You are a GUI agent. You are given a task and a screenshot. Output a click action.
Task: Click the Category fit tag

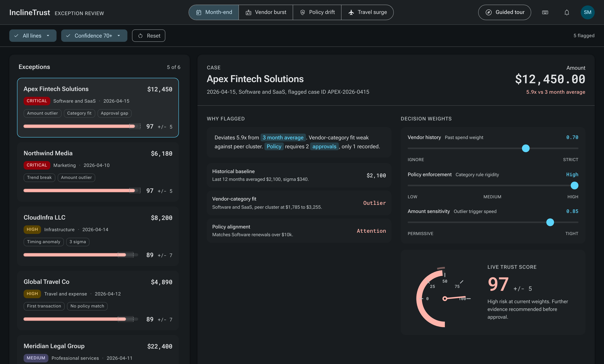point(79,113)
